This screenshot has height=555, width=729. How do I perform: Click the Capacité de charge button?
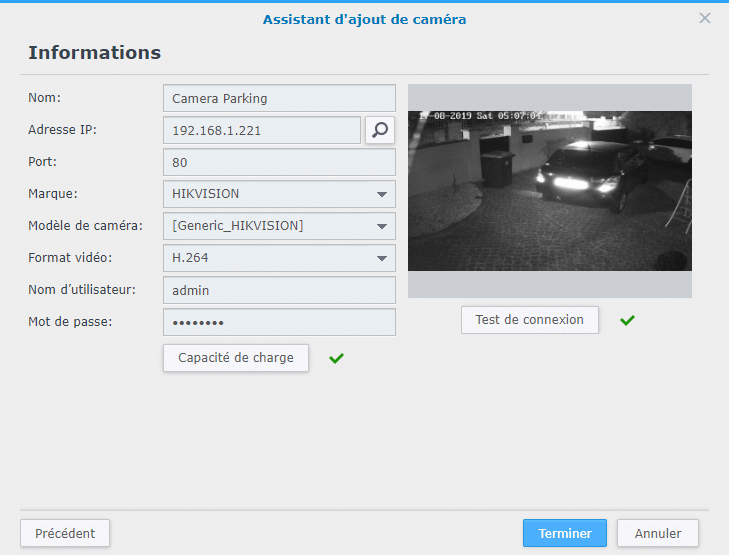(236, 358)
